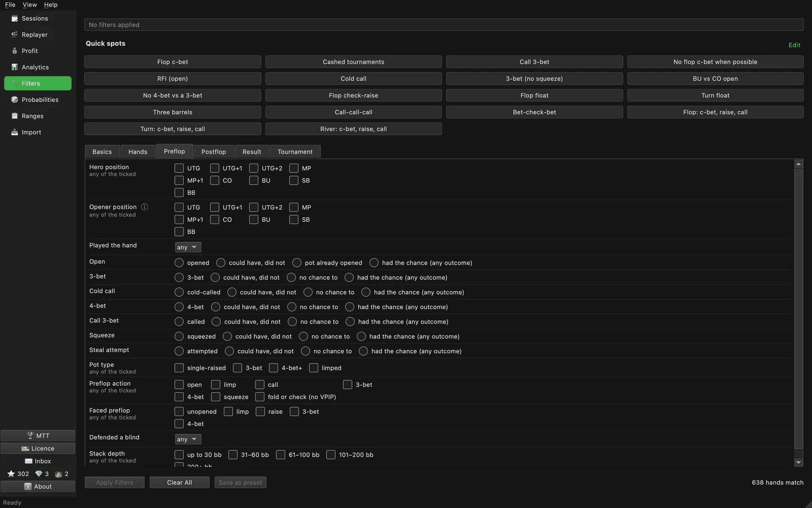
Task: Click the diamond icon showing 3
Action: [39, 474]
